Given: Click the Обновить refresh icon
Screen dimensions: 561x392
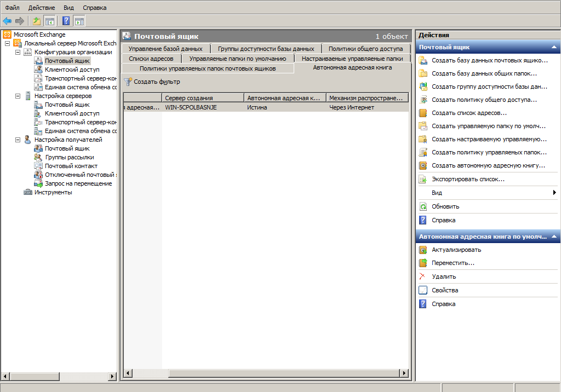Looking at the screenshot, I should click(x=423, y=206).
